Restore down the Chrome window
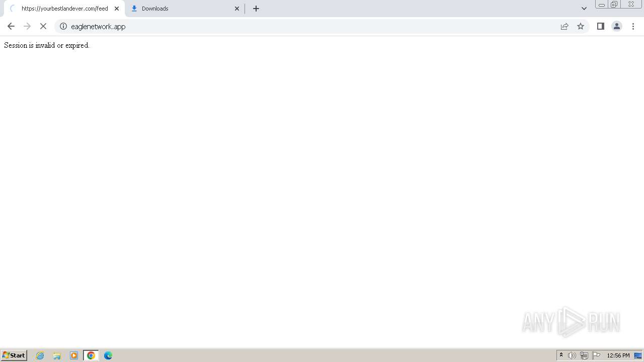 [x=614, y=5]
